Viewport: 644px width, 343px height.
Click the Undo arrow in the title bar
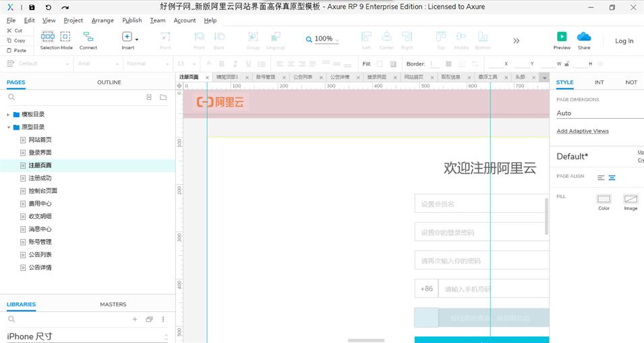48,7
